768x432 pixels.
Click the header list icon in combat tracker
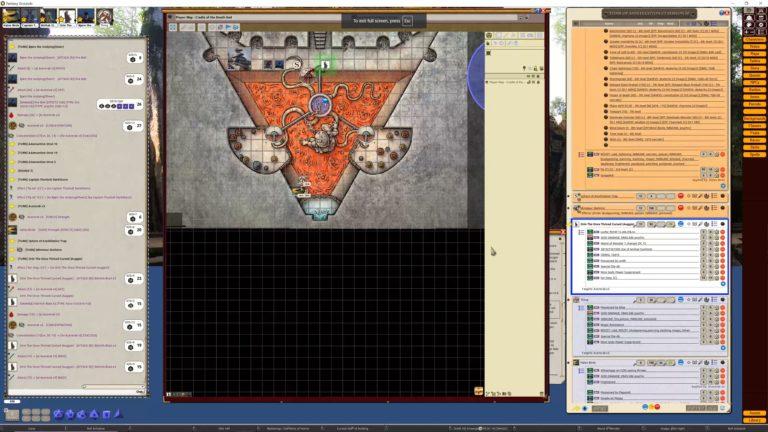[x=714, y=24]
